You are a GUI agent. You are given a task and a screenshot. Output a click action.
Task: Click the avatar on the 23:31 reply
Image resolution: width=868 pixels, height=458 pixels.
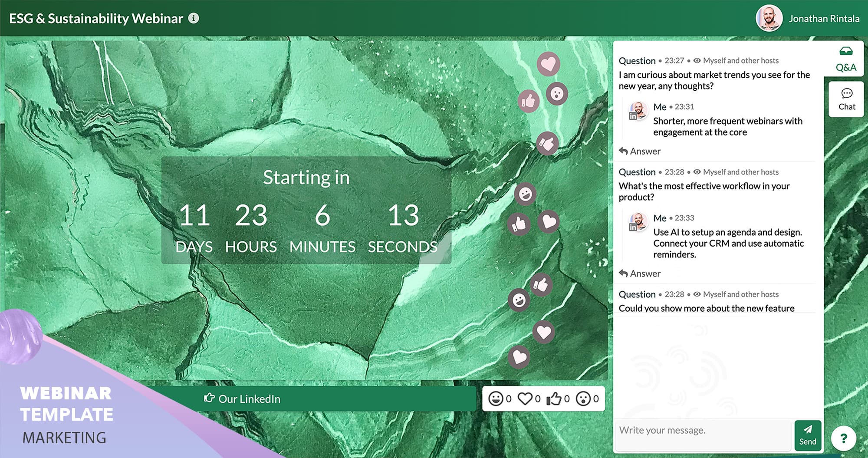point(638,111)
